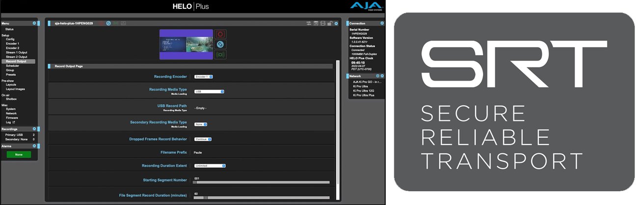Go to Encoder 2 settings
The width and height of the screenshot is (644, 205).
(x=12, y=48)
